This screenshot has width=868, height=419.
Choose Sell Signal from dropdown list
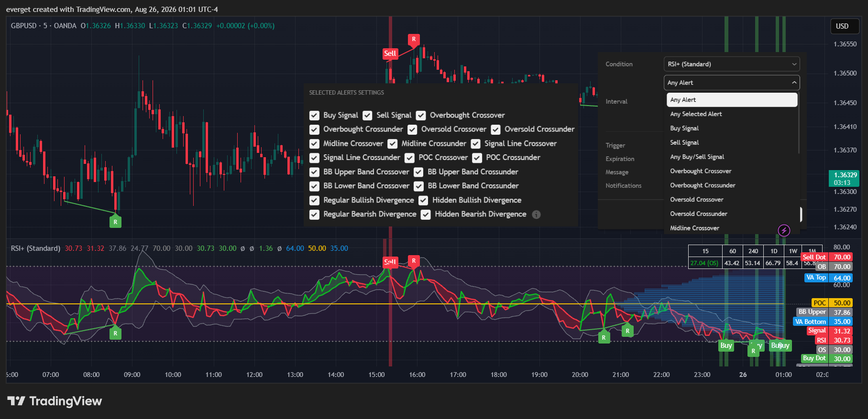[x=732, y=143]
